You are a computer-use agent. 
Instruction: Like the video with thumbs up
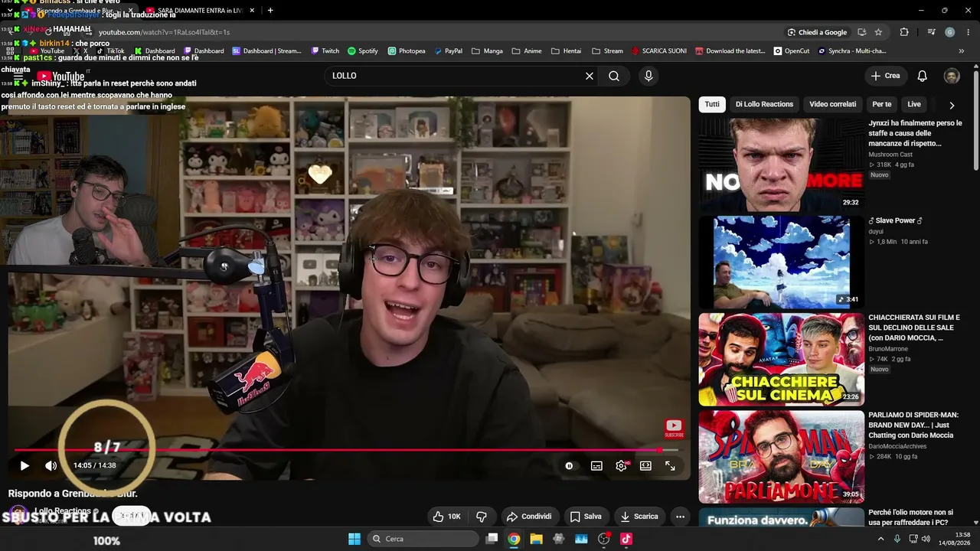(x=446, y=517)
